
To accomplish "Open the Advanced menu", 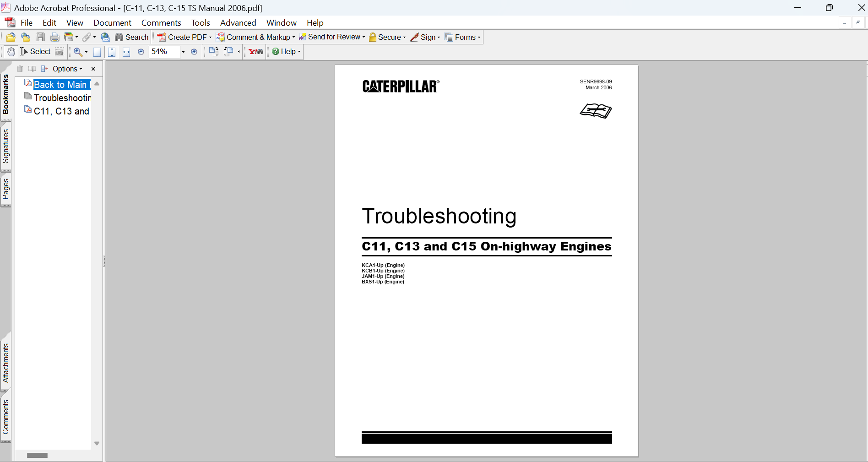I will pyautogui.click(x=238, y=23).
